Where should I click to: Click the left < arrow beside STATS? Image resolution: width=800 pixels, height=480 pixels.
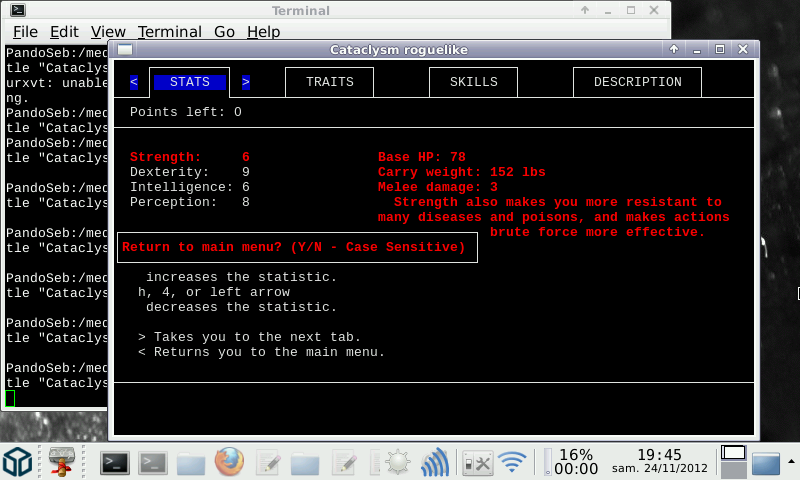pyautogui.click(x=134, y=82)
